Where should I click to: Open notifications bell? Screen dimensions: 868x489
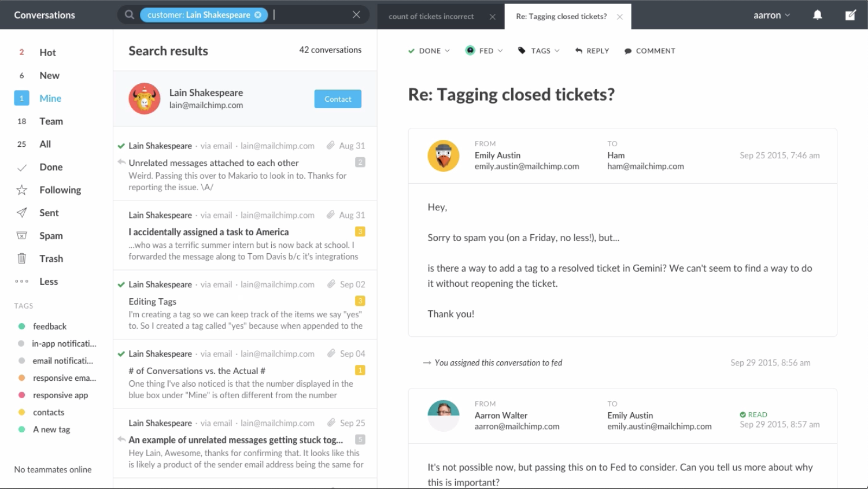point(817,15)
